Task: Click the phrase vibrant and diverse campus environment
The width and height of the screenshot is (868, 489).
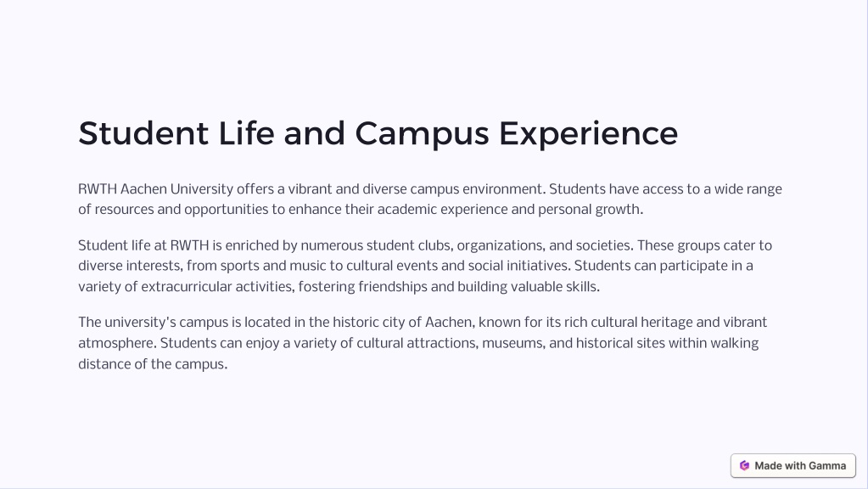Action: coord(417,188)
